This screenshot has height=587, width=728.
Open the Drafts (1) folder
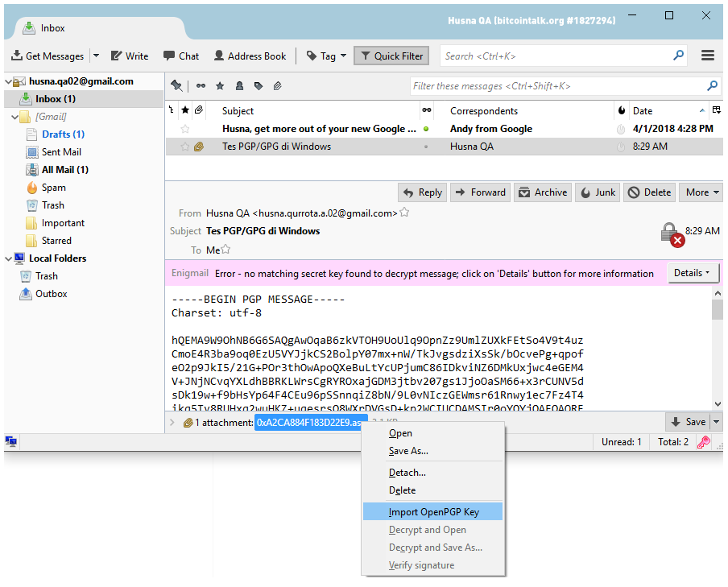point(63,134)
